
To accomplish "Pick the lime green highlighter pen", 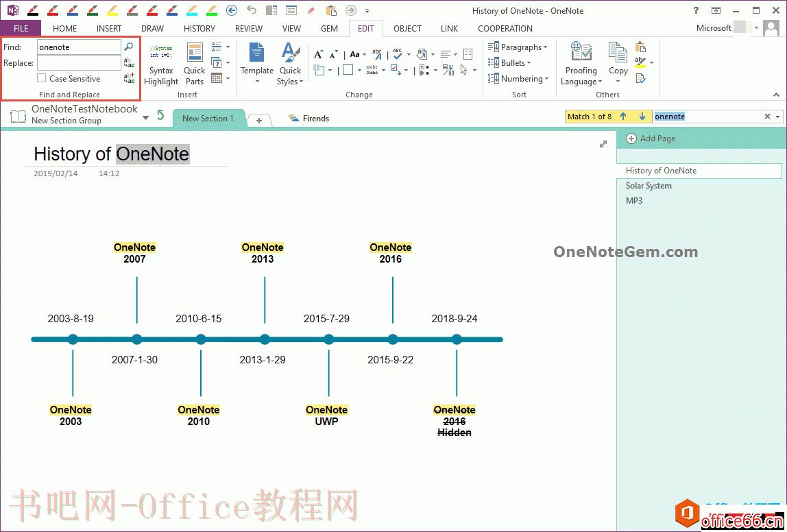I will (x=212, y=10).
